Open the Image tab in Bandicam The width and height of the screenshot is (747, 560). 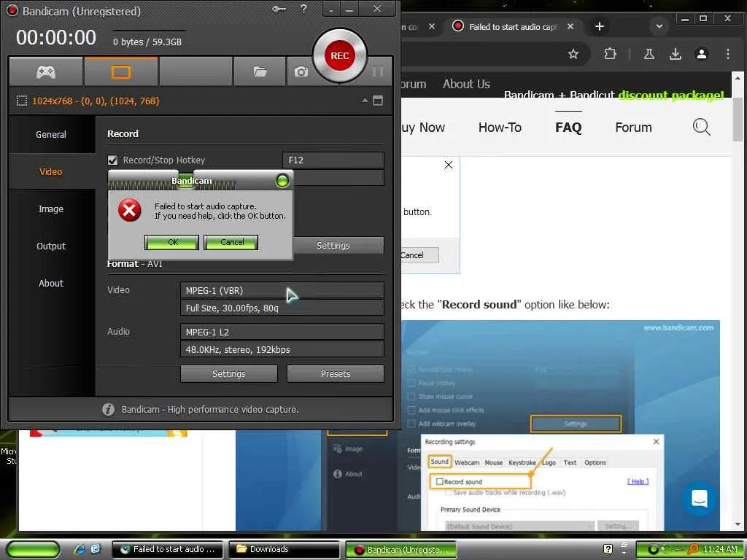point(51,209)
